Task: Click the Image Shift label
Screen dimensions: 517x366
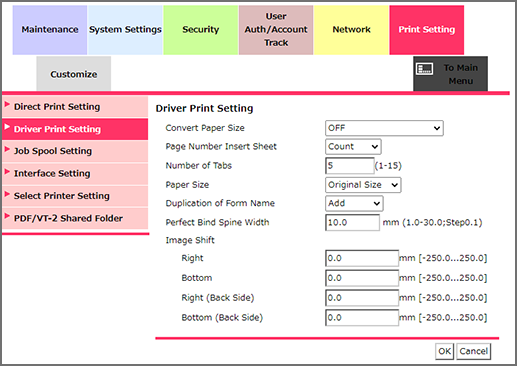Action: pos(190,240)
